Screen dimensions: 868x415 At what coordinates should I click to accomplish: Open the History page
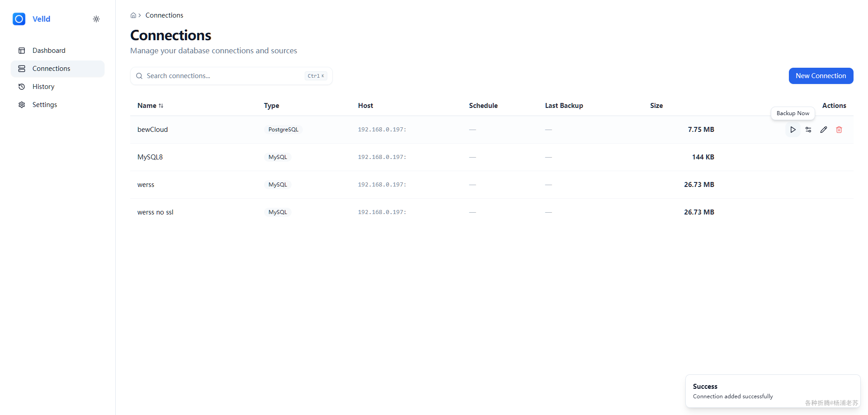point(57,87)
